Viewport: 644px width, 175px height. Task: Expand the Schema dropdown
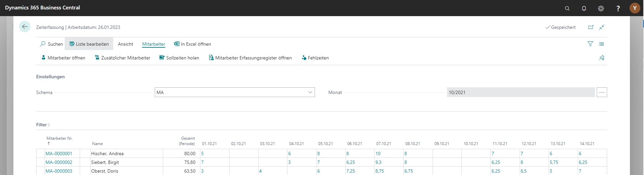pos(310,92)
